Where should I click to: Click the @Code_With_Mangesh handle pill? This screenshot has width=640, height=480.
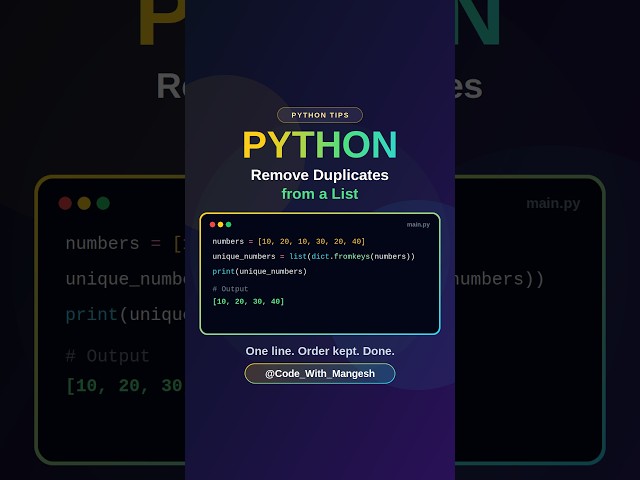pos(320,373)
